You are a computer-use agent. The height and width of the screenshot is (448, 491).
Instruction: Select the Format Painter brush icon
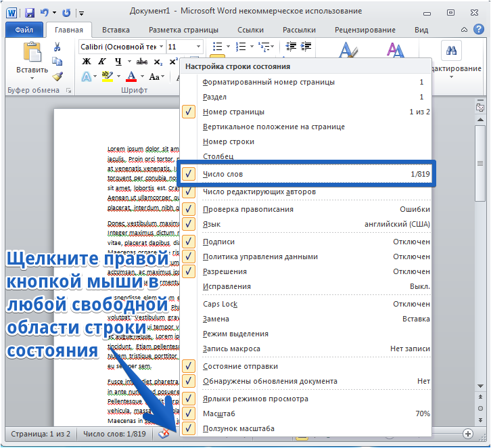57,76
